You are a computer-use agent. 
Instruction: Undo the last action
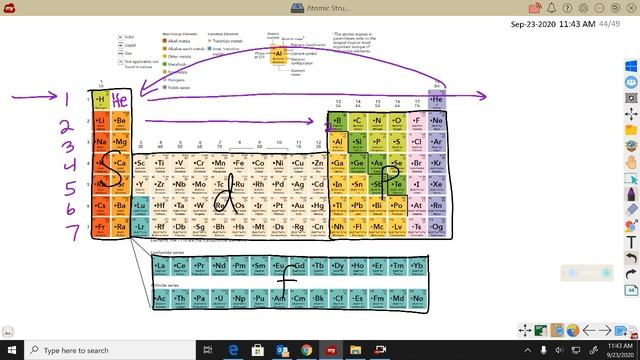coord(631,258)
